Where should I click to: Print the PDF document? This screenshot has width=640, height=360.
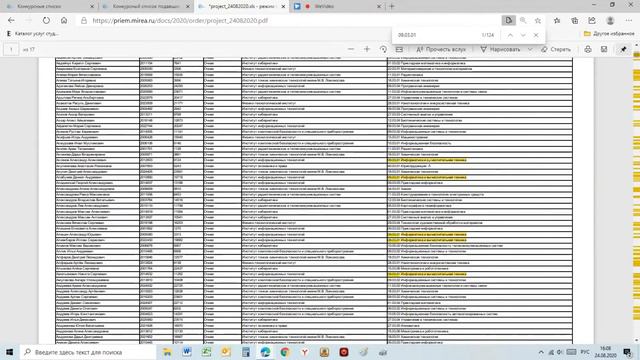[588, 49]
